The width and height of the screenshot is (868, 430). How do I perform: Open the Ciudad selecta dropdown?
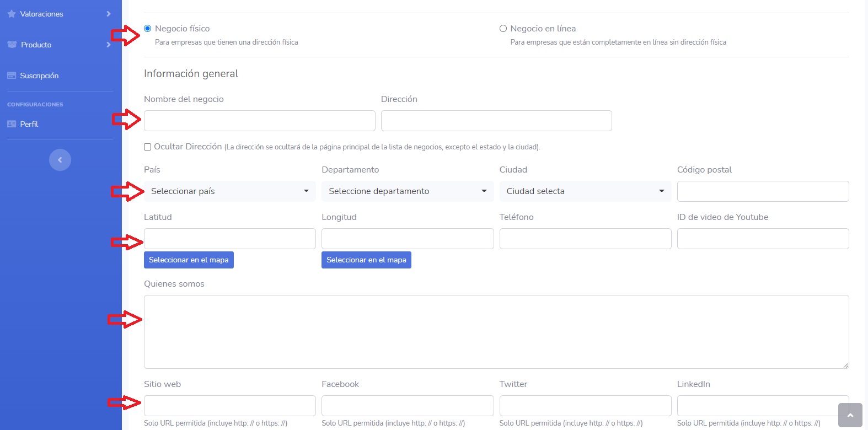point(585,191)
